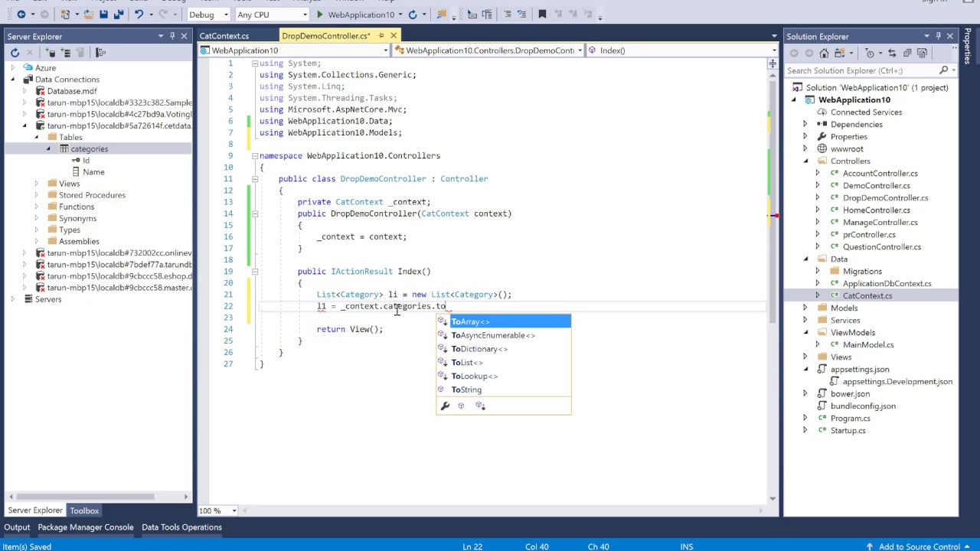The image size is (980, 551).
Task: Open the Output tab at bottom
Action: tap(17, 527)
